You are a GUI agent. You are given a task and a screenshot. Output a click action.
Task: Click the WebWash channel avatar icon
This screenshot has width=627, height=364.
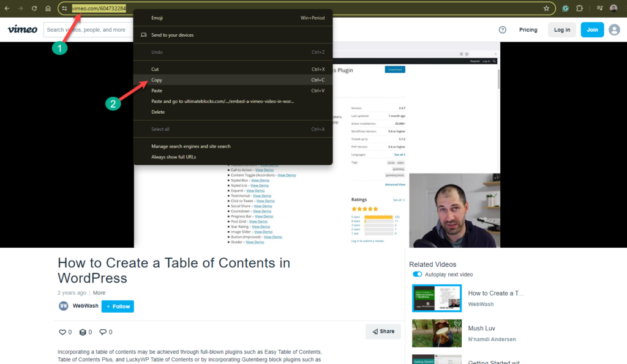64,306
